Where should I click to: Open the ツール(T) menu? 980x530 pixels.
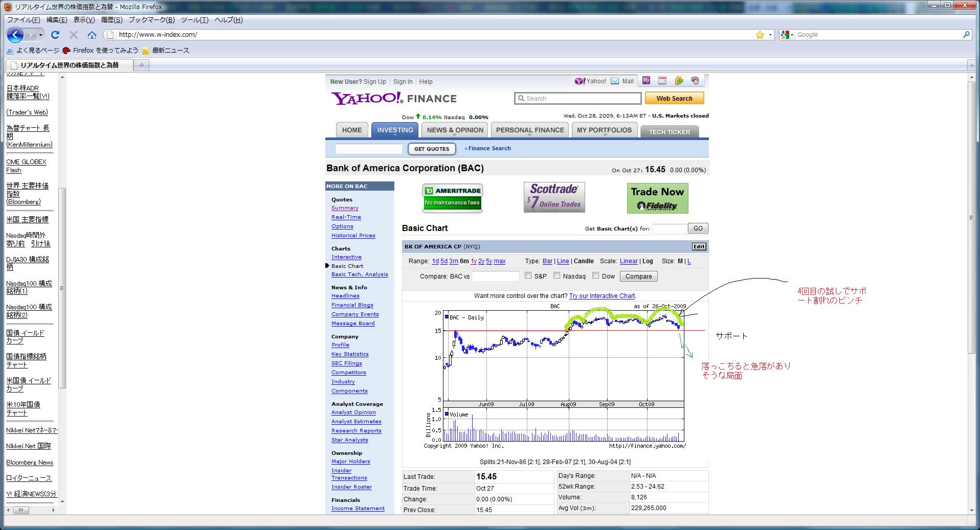pyautogui.click(x=194, y=20)
